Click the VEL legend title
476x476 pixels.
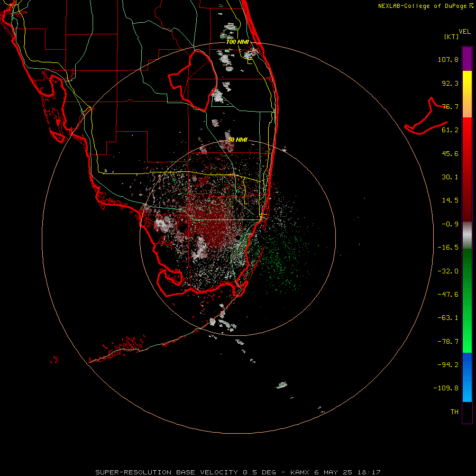click(x=464, y=32)
